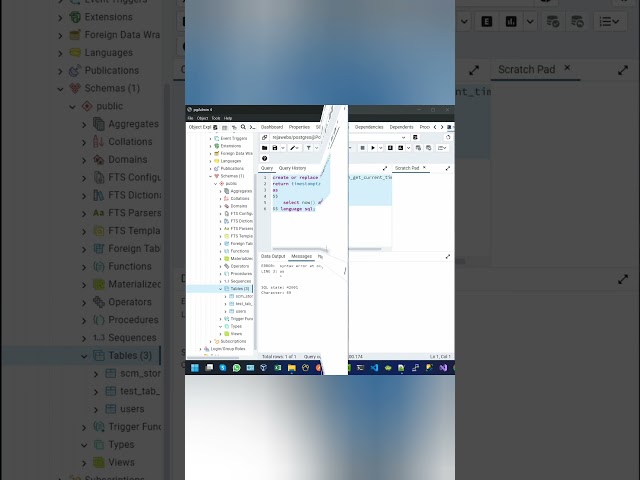Click the tab strip scroll-right chevron
This screenshot has height=480, width=640.
[442, 127]
